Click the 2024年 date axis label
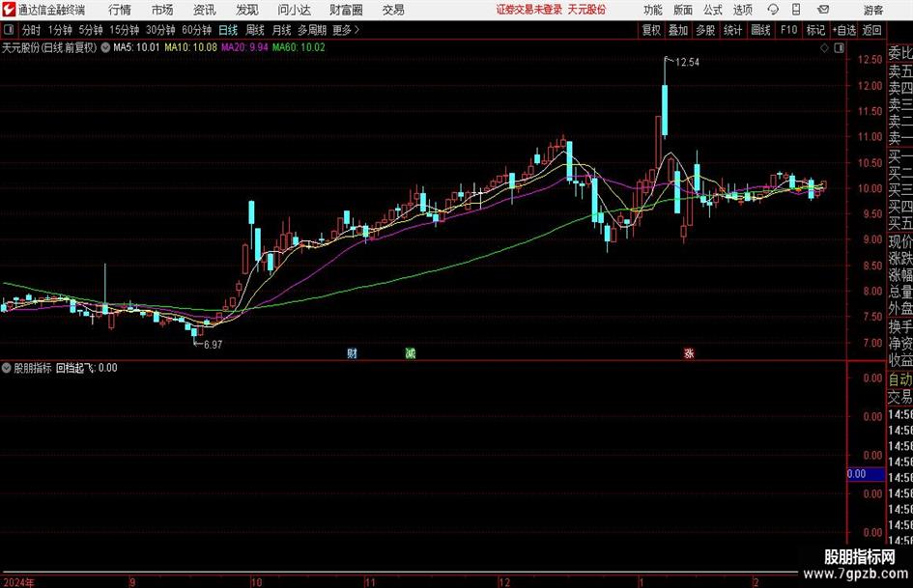Image resolution: width=913 pixels, height=588 pixels. click(18, 582)
